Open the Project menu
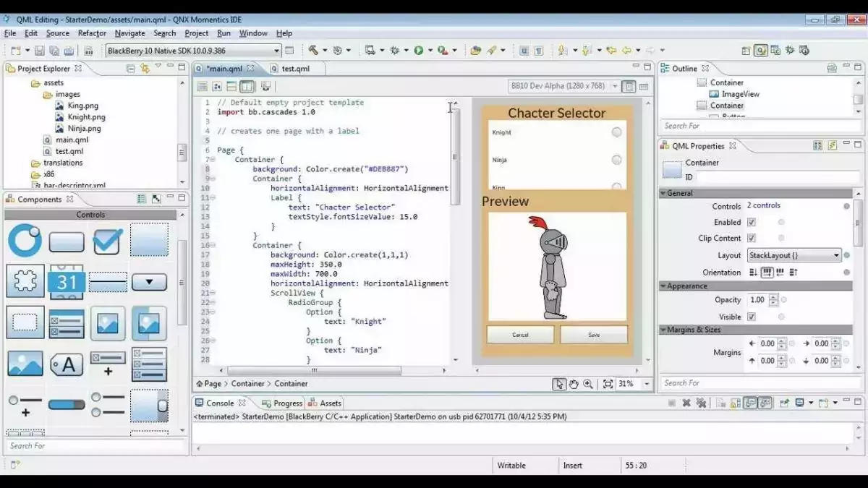 [x=196, y=33]
